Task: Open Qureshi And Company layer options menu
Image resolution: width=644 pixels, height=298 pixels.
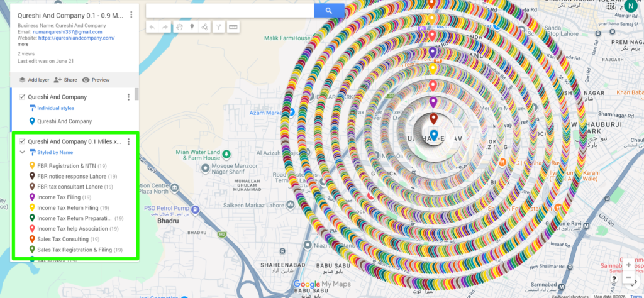Action: click(128, 97)
